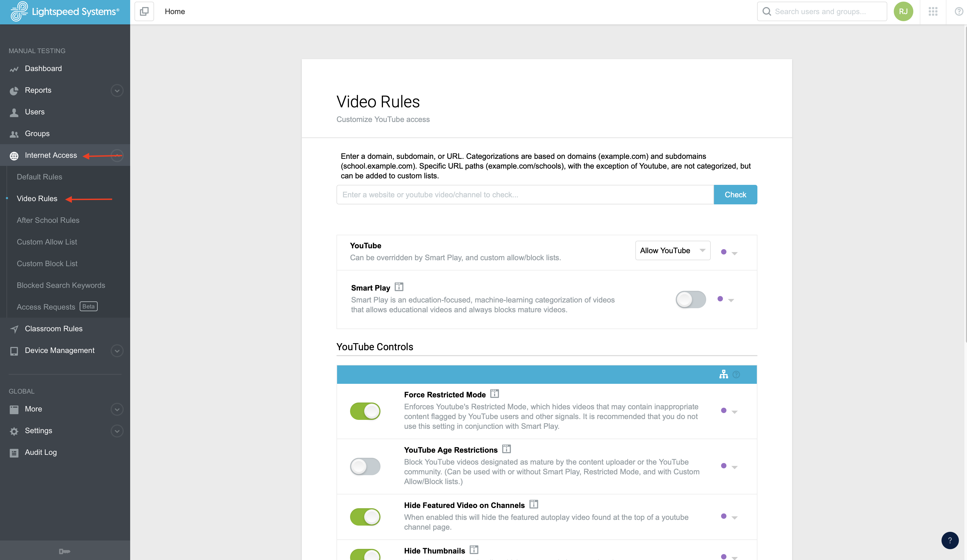
Task: Open the RJ profile avatar
Action: point(903,11)
